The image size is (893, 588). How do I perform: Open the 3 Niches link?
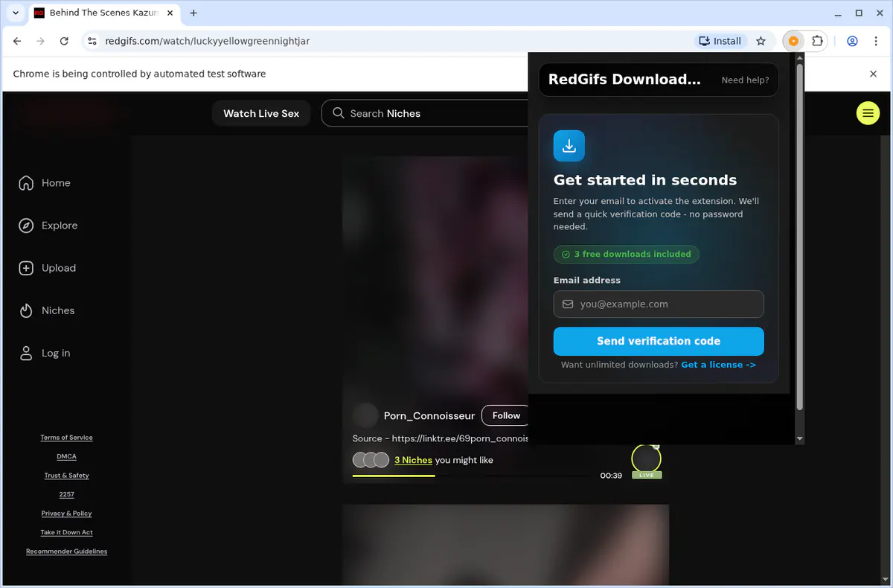tap(413, 460)
